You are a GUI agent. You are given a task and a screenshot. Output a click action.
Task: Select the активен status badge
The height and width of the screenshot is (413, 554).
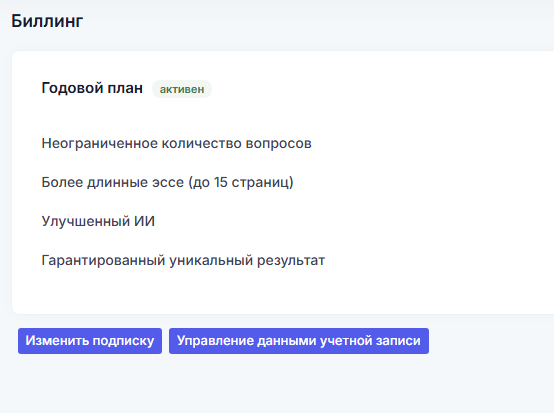pyautogui.click(x=182, y=89)
